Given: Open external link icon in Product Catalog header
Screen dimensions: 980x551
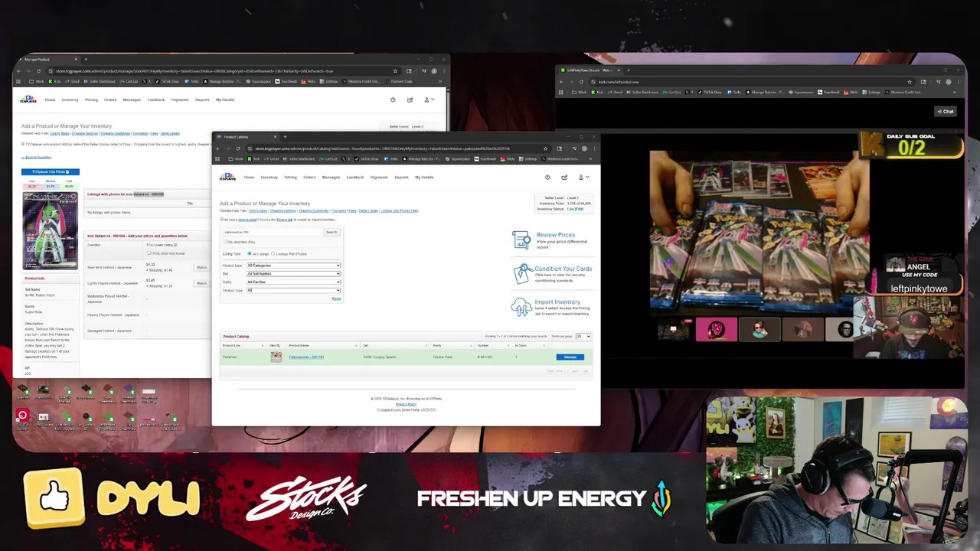Looking at the screenshot, I should tap(564, 177).
